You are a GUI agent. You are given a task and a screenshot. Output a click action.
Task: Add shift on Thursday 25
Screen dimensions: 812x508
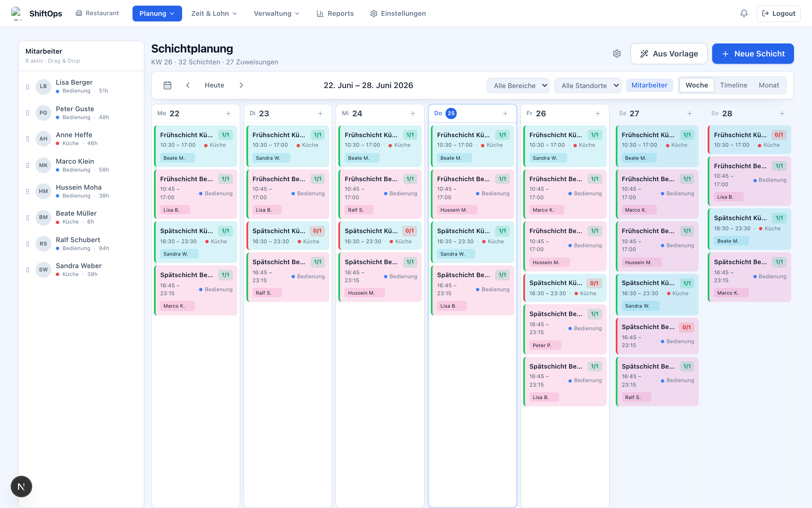click(505, 113)
